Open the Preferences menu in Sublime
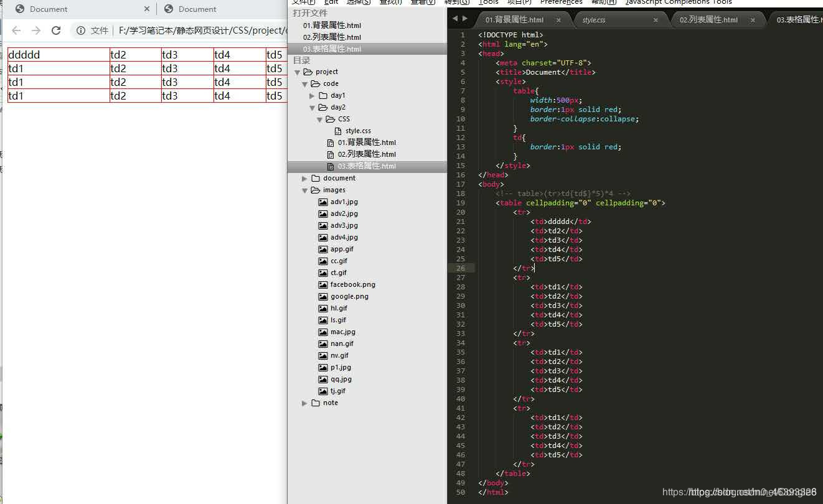This screenshot has height=504, width=823. coord(562,2)
